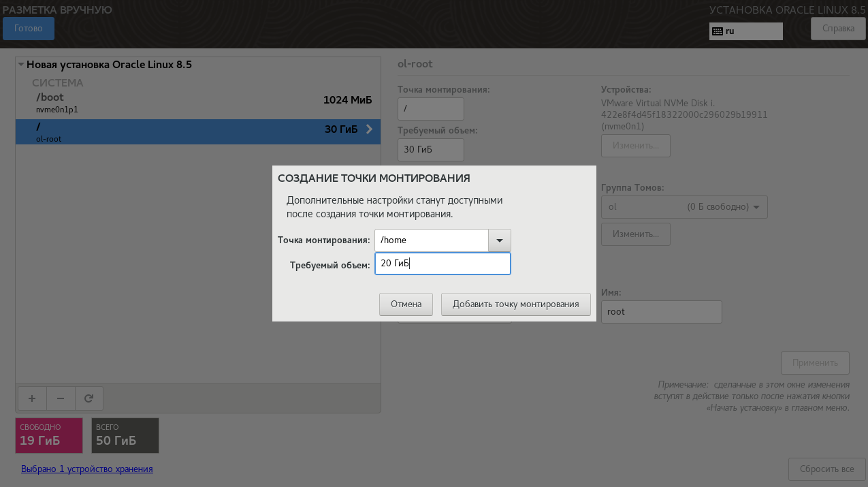Click the keyboard layout icon

tap(717, 31)
